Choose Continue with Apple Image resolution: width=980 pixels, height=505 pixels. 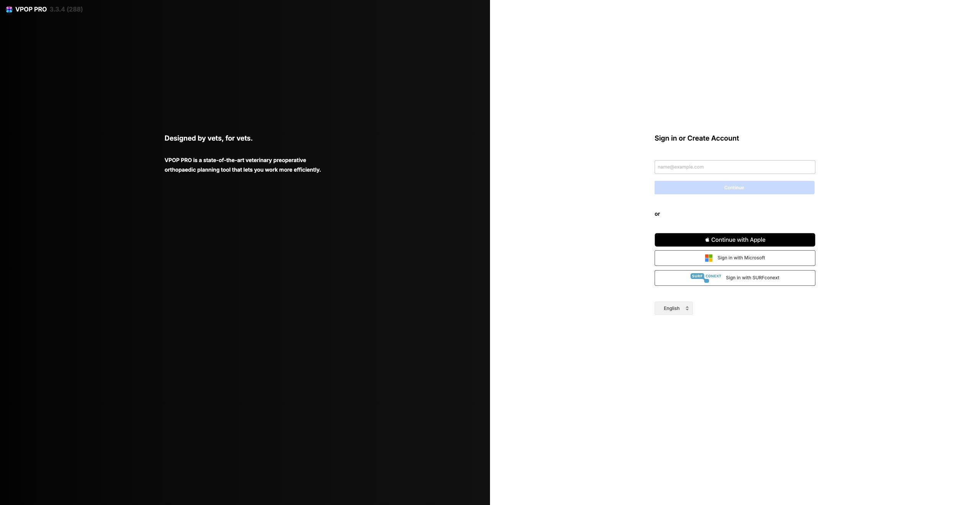click(x=734, y=239)
